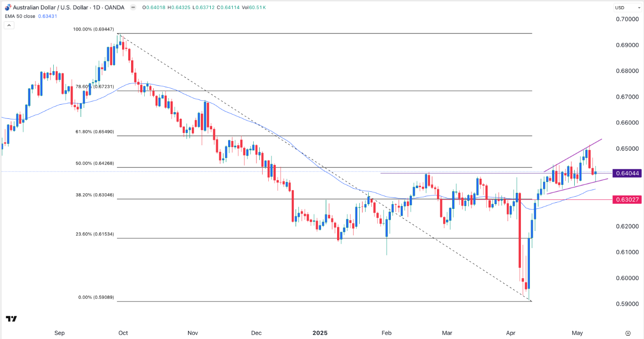Select the 50.00% Fibonacci level label
The image size is (644, 339).
click(95, 164)
